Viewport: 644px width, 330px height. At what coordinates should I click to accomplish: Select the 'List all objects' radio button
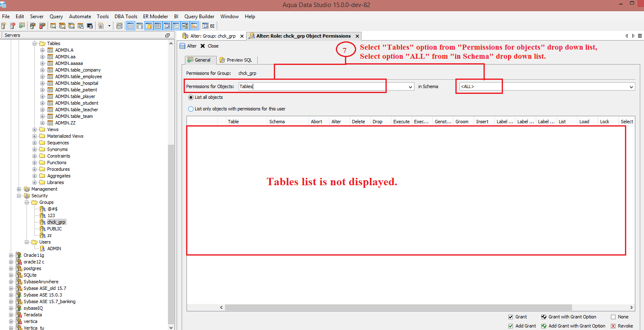click(191, 97)
